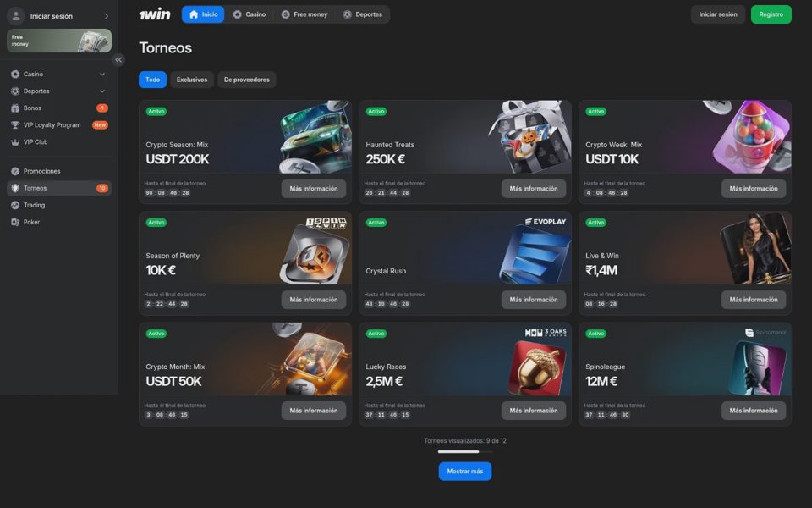
Task: Click the Crystal Rush title text
Action: [x=386, y=271]
